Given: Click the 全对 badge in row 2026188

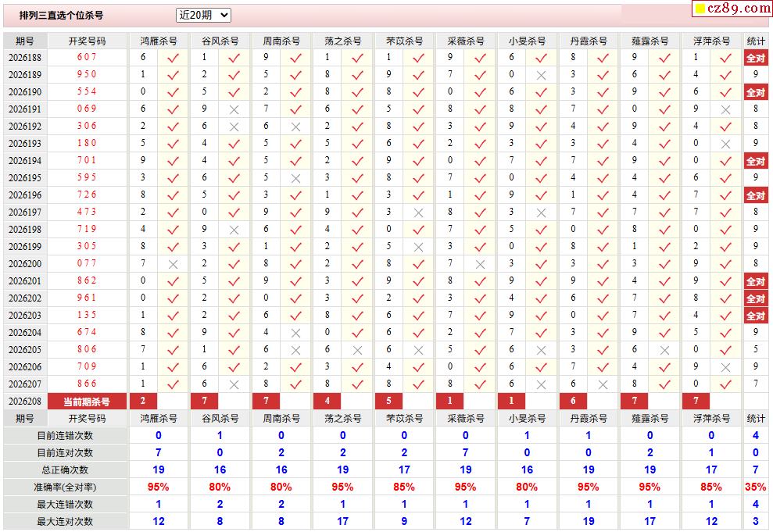Looking at the screenshot, I should coord(756,58).
